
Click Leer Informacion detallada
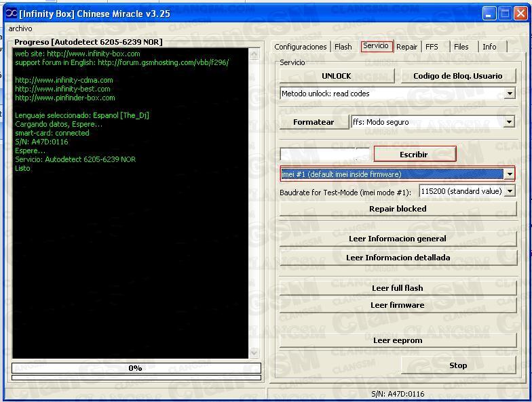[x=398, y=258]
